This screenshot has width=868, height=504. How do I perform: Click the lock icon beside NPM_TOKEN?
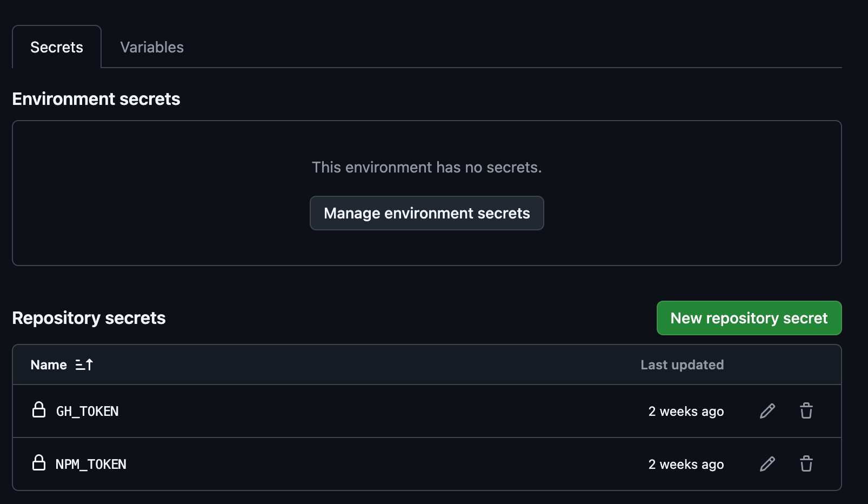pyautogui.click(x=39, y=463)
